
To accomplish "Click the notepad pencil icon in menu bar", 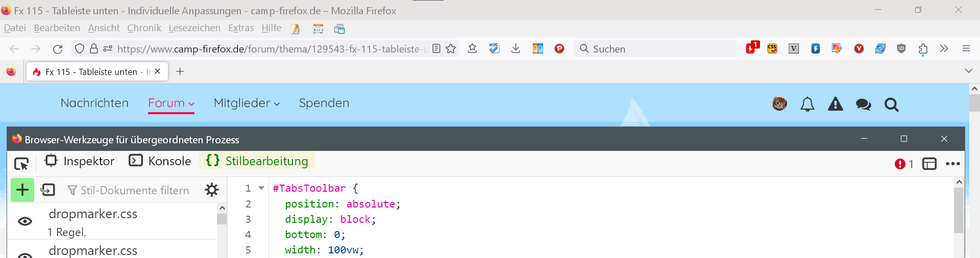I will (296, 29).
